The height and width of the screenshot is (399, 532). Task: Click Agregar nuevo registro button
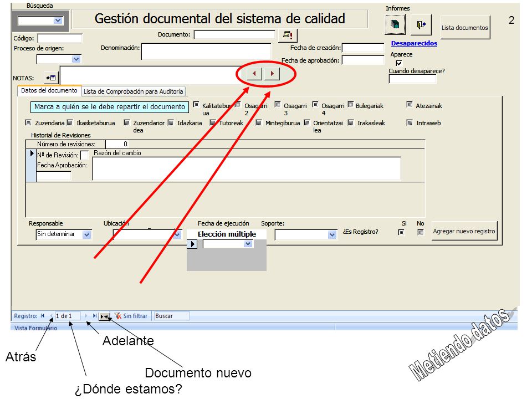coord(464,231)
